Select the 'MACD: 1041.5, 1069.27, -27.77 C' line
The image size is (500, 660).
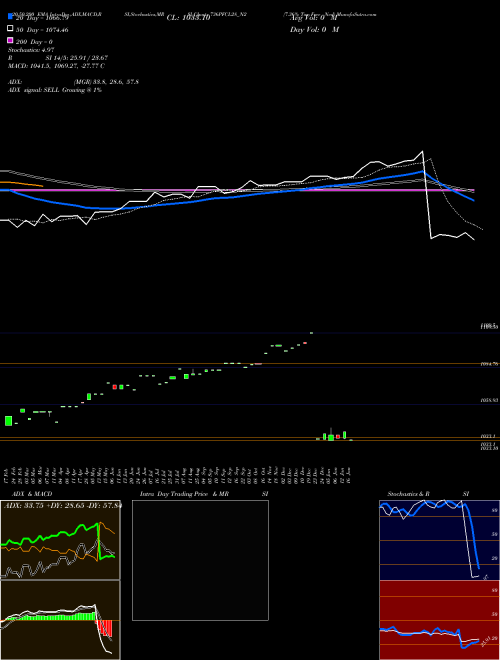[x=56, y=66]
